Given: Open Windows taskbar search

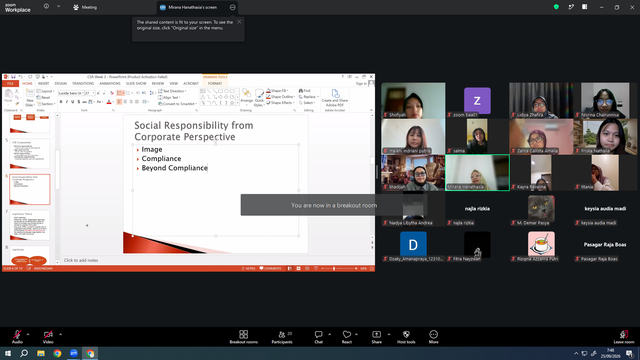Looking at the screenshot, I should point(24,353).
